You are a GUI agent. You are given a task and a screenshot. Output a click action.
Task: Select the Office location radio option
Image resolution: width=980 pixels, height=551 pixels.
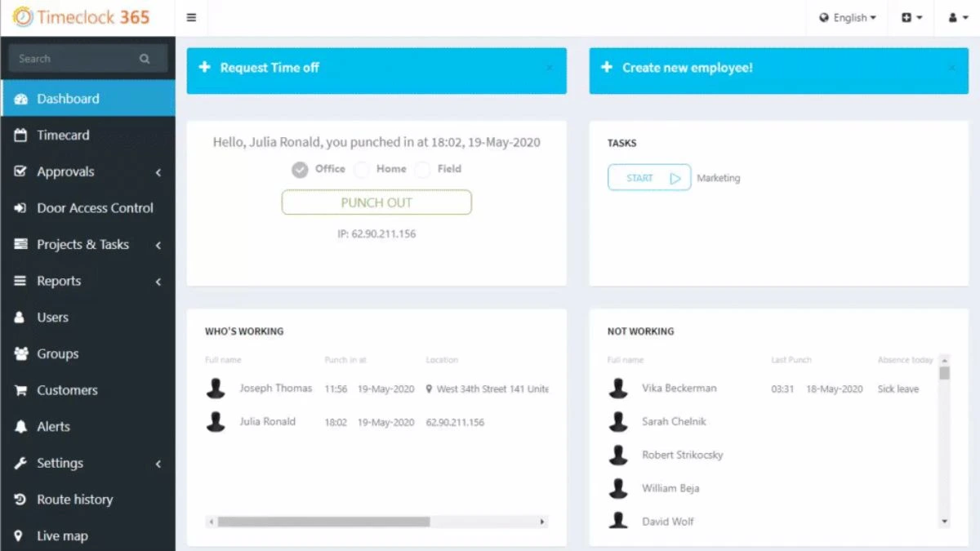[x=301, y=170]
